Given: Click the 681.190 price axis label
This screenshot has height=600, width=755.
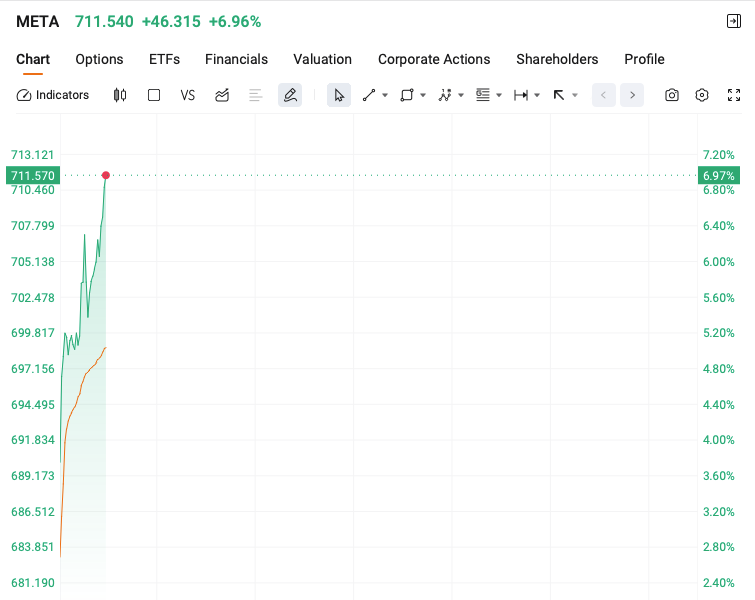Looking at the screenshot, I should tap(33, 583).
